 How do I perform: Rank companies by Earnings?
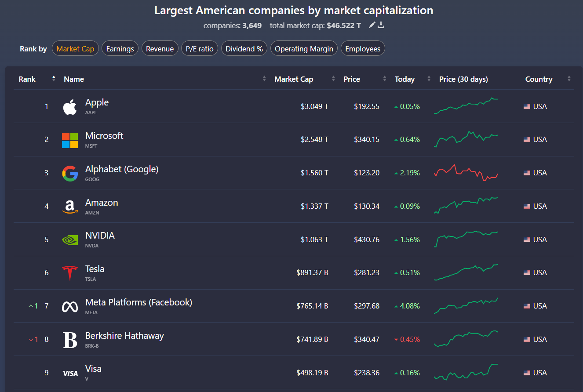click(120, 48)
